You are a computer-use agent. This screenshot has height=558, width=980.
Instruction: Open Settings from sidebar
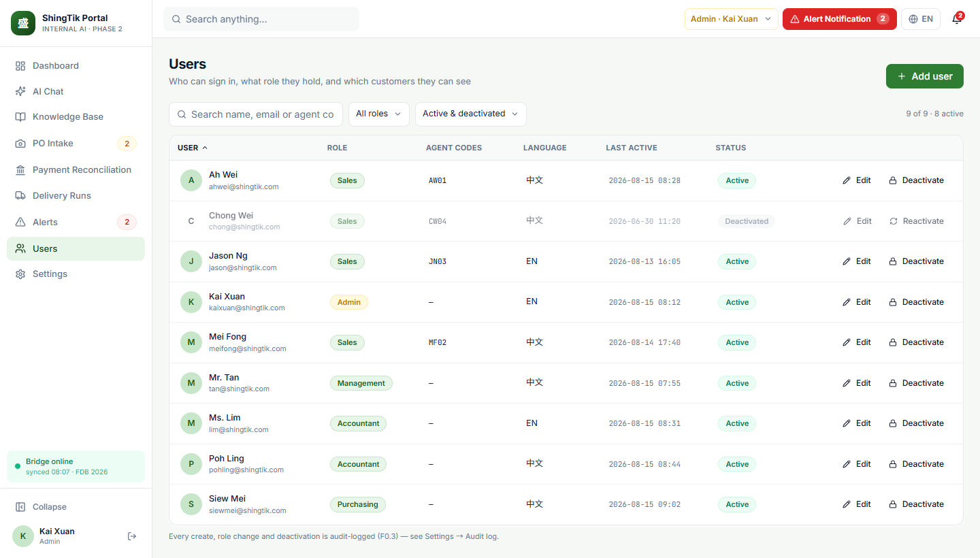click(76, 274)
